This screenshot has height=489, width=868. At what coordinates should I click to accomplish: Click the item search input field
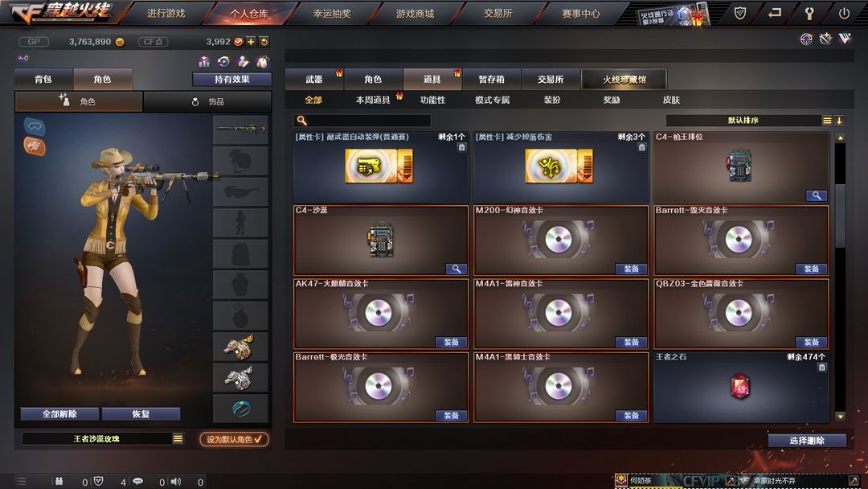(x=362, y=120)
